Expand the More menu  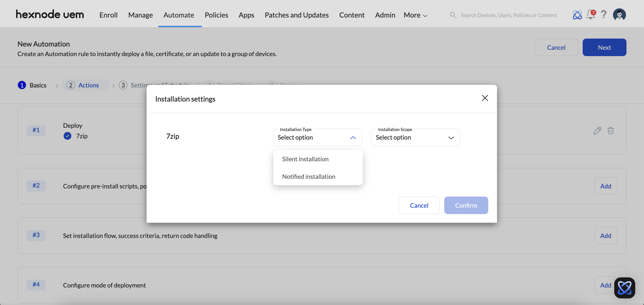415,15
